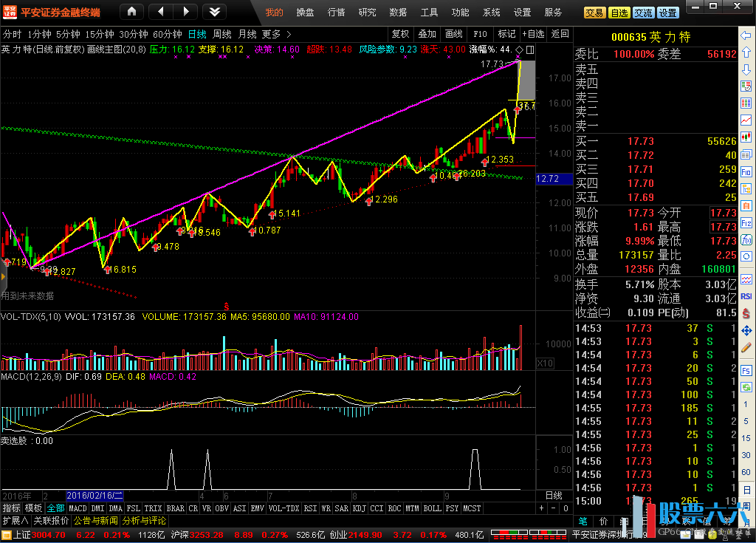Click the 叠加 overlay button
This screenshot has height=543, width=756.
tap(427, 34)
